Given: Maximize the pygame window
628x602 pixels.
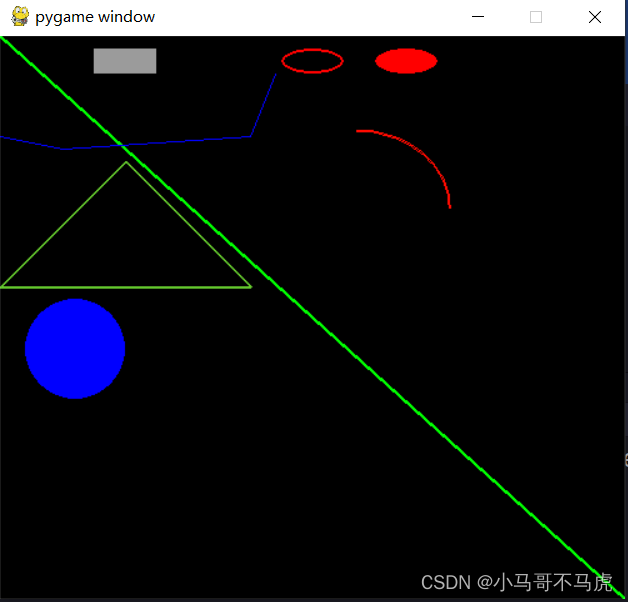Looking at the screenshot, I should pos(536,17).
